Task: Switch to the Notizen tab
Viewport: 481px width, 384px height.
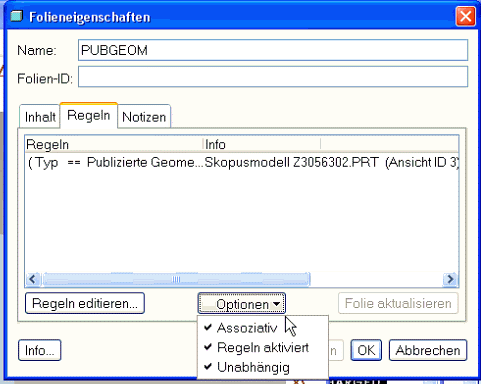Action: point(144,117)
